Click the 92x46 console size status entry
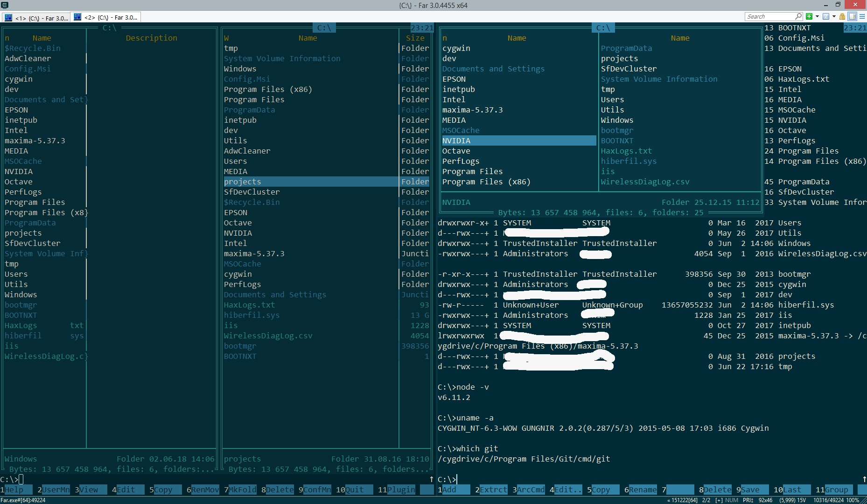867x504 pixels. pyautogui.click(x=766, y=500)
